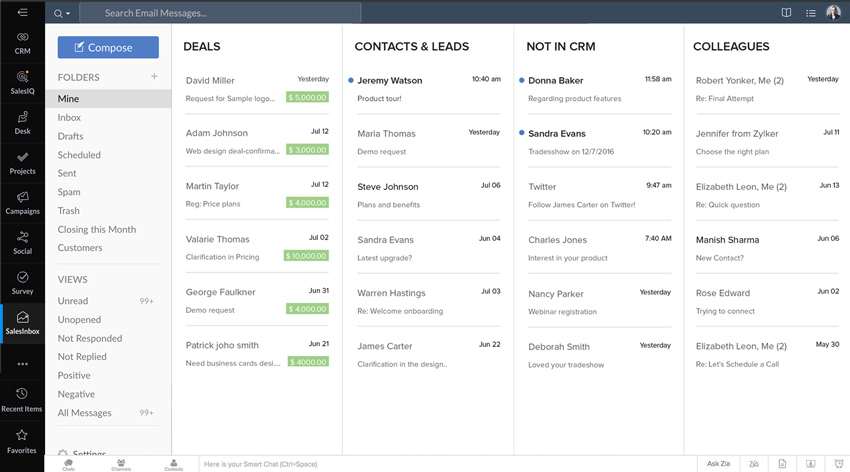850x472 pixels.
Task: Open the Survey app icon
Action: click(22, 282)
